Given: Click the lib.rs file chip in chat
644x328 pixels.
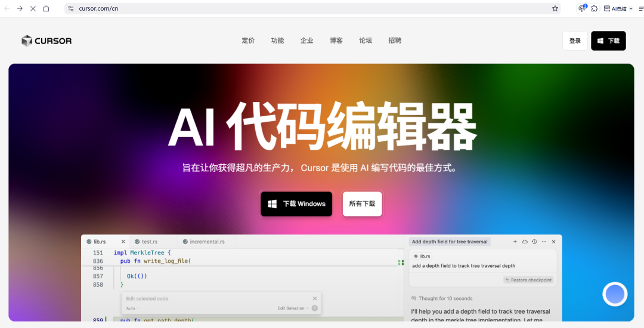Looking at the screenshot, I should 422,256.
